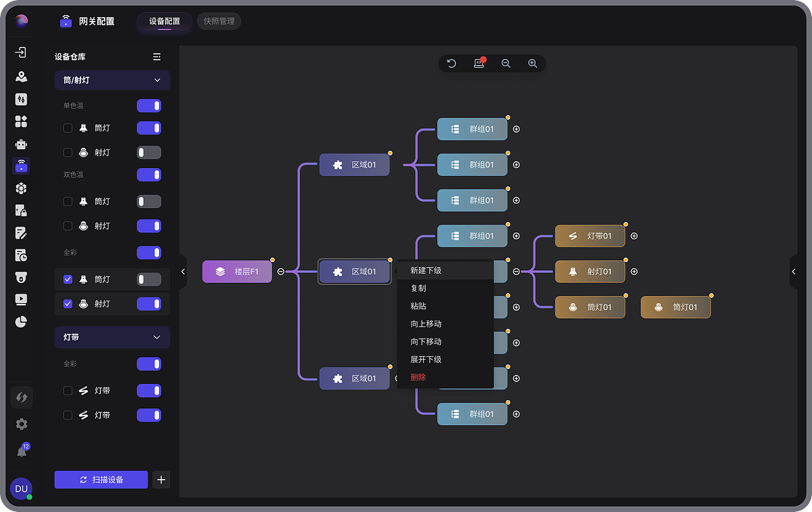The width and height of the screenshot is (812, 512).
Task: Choose 删除 from the context menu
Action: click(x=445, y=377)
